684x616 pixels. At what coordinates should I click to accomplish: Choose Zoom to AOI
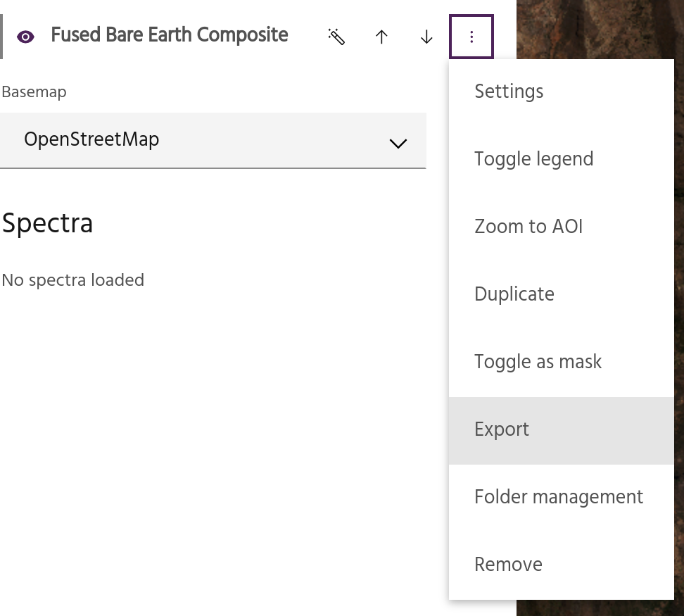[x=528, y=227]
